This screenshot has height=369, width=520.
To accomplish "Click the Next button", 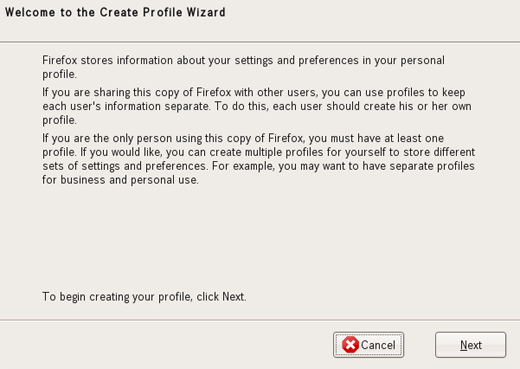I will tap(470, 345).
